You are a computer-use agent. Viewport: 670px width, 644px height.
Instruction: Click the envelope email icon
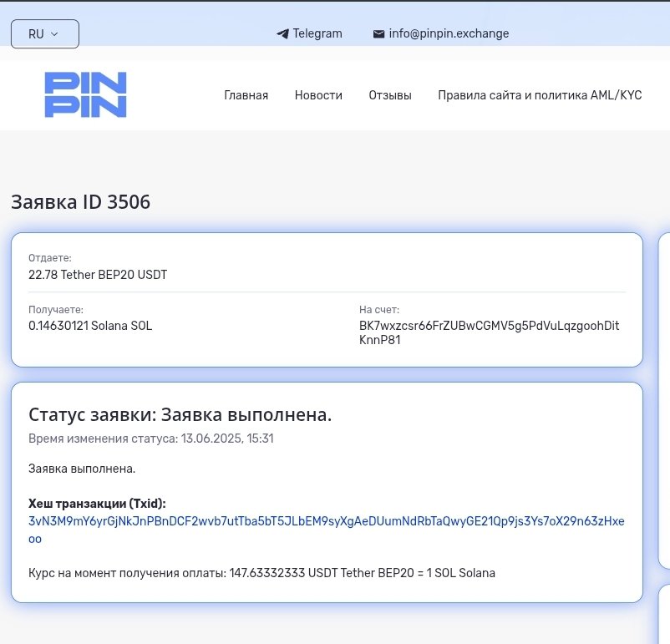coord(378,34)
